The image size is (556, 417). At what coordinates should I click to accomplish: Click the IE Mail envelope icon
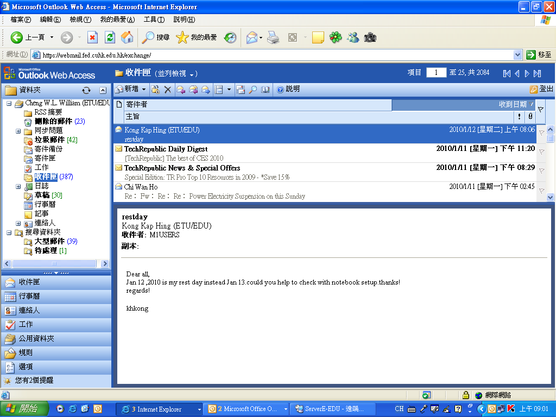click(x=252, y=37)
